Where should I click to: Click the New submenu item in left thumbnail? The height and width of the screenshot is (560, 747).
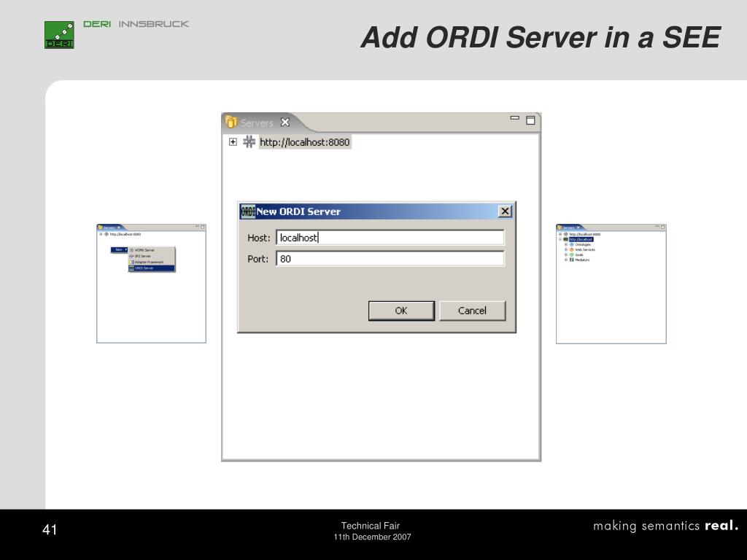(x=119, y=249)
